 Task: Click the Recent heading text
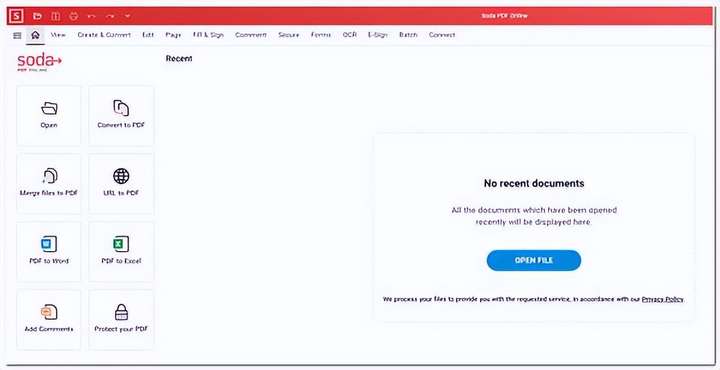[x=179, y=59]
